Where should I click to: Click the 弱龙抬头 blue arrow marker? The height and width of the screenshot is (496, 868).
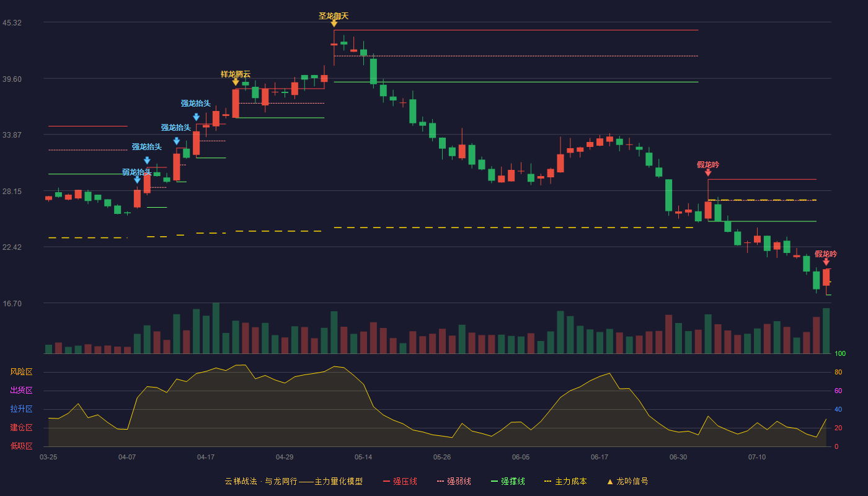pyautogui.click(x=137, y=180)
